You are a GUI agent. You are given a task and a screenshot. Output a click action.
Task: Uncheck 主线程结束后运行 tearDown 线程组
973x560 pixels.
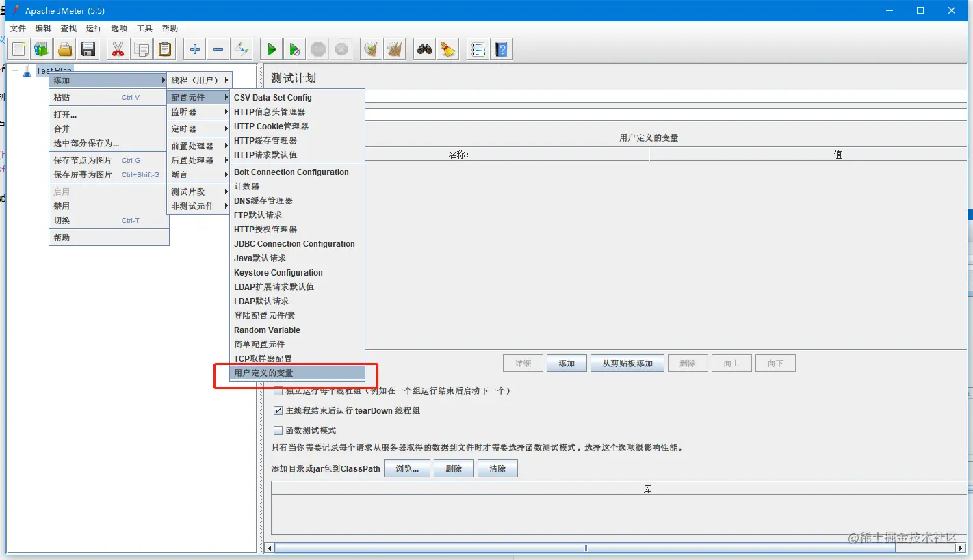coord(278,411)
